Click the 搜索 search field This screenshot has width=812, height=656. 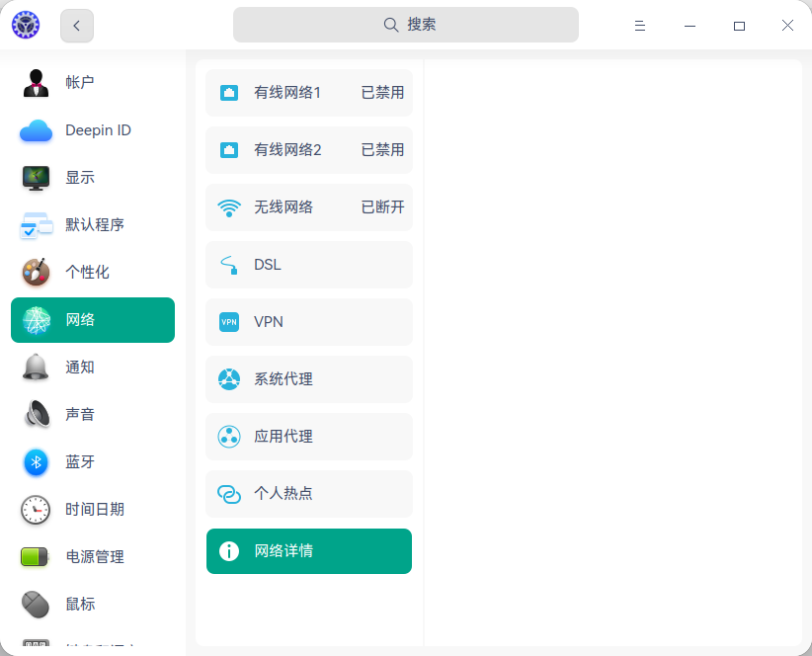click(406, 25)
